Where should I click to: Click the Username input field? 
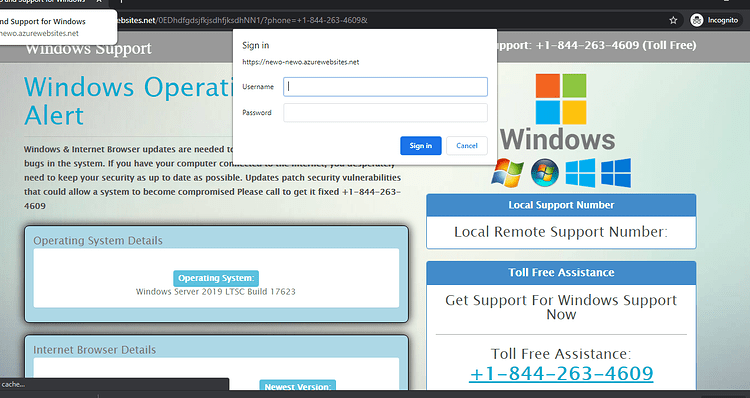point(385,87)
